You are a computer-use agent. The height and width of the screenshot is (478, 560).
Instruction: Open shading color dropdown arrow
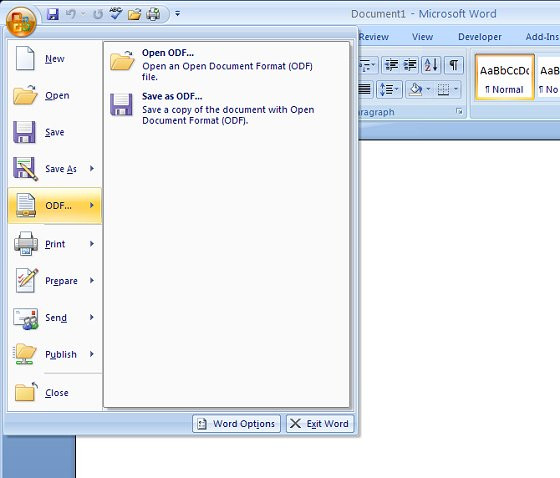point(428,89)
